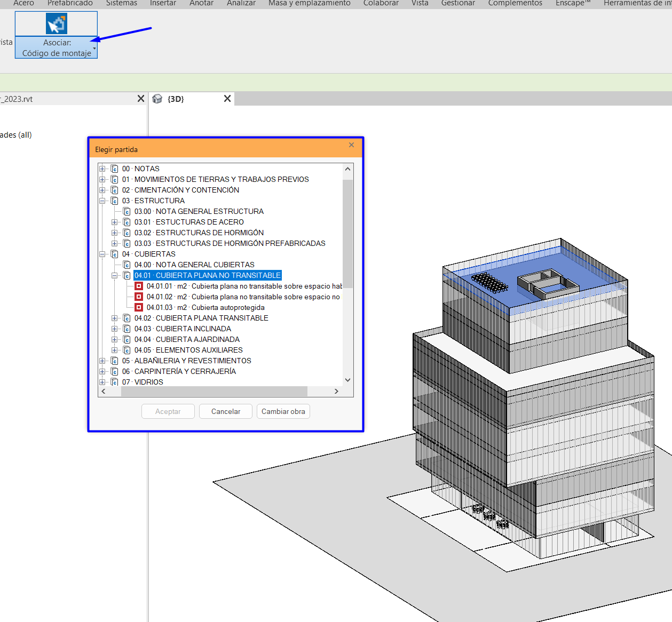672x622 pixels.
Task: Expand 04.03 · CUBIERTA INCLINADA node
Action: (115, 329)
